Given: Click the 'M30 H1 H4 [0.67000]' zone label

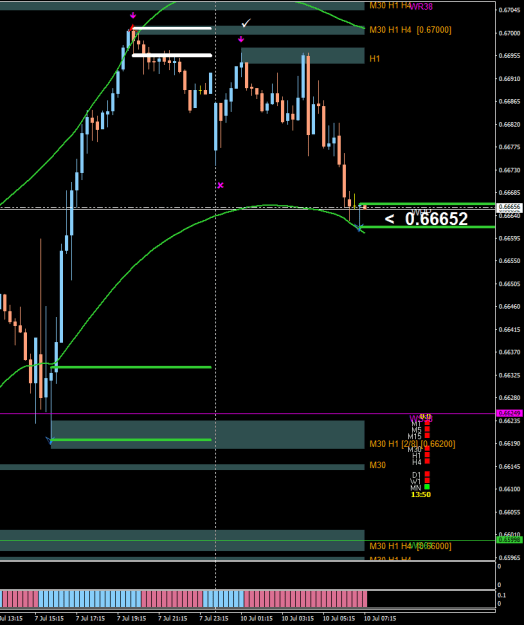Looking at the screenshot, I should point(410,30).
